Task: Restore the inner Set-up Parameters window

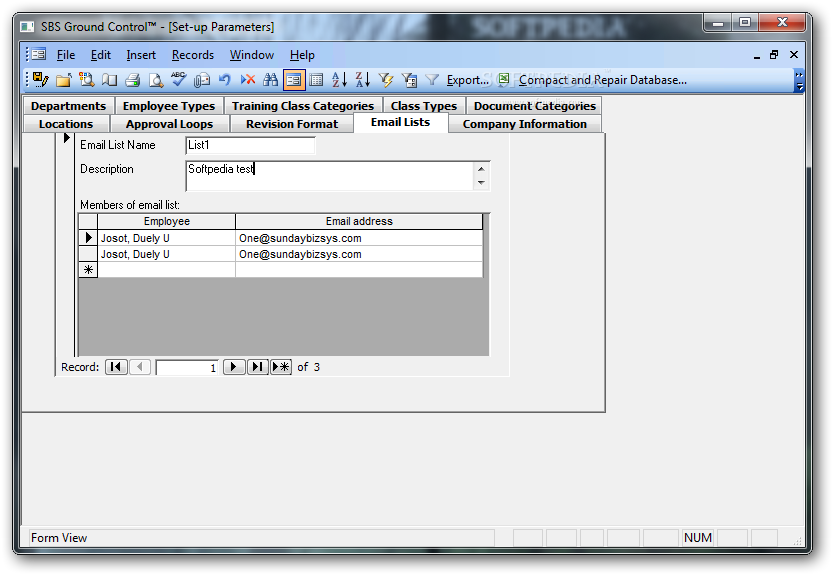Action: tap(774, 54)
